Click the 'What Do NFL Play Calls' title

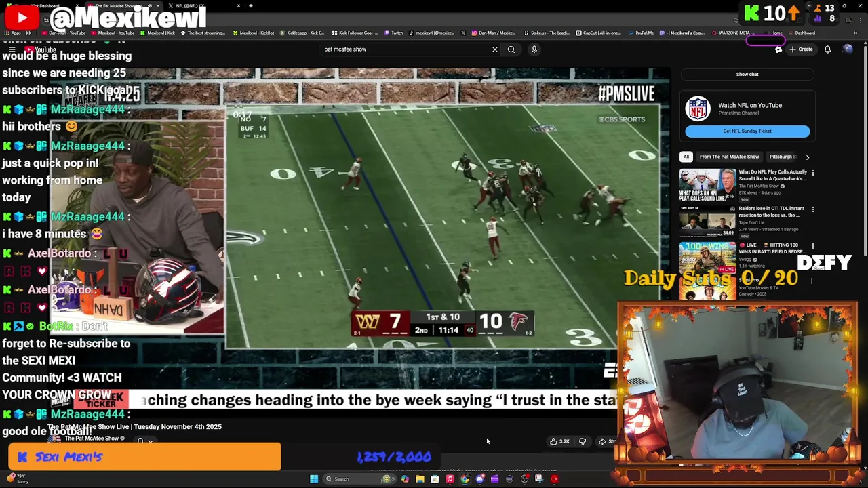pos(772,176)
